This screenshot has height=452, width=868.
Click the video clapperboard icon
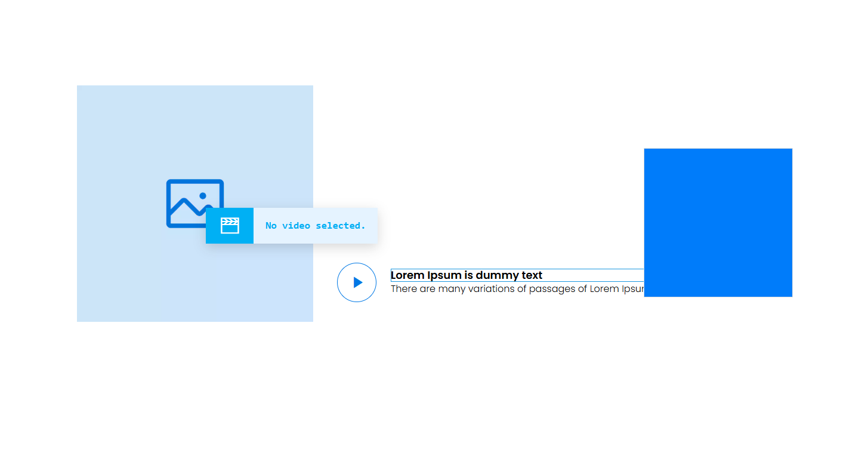230,226
